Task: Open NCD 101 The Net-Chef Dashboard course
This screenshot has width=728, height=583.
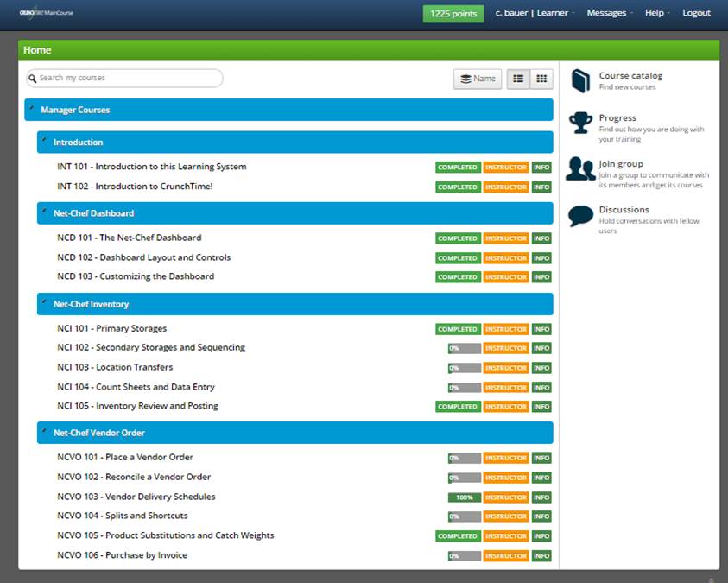Action: [129, 238]
